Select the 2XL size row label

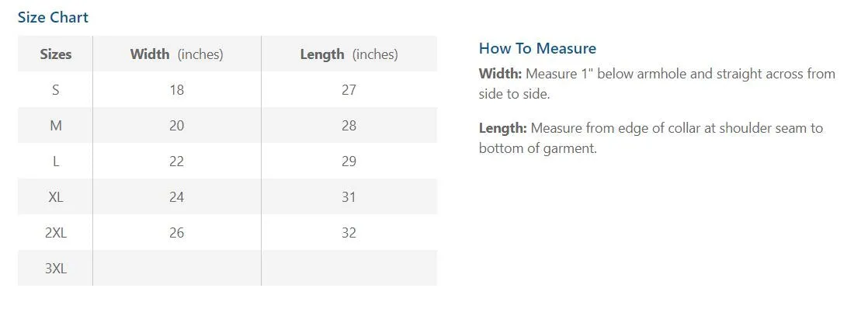pos(55,233)
